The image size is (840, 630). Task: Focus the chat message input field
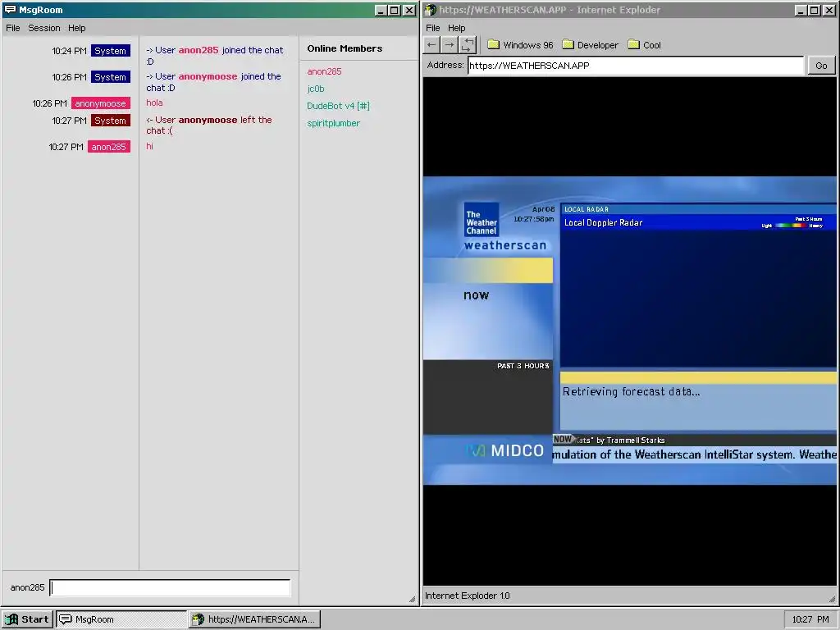tap(171, 587)
